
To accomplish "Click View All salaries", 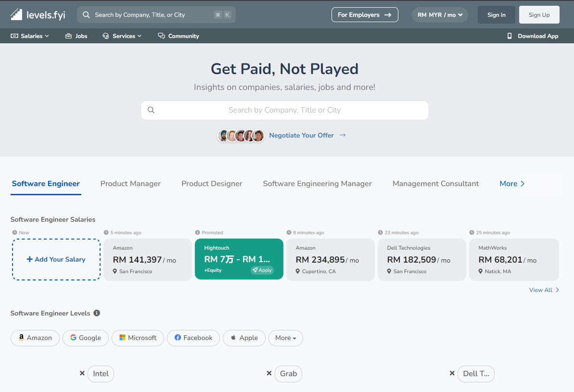I will point(544,290).
